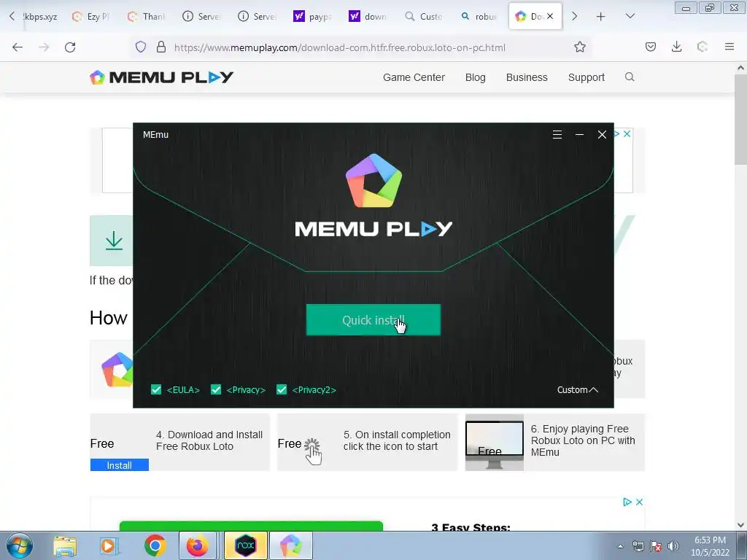Go back with the browser back arrow
This screenshot has height=560, width=747.
pyautogui.click(x=18, y=47)
